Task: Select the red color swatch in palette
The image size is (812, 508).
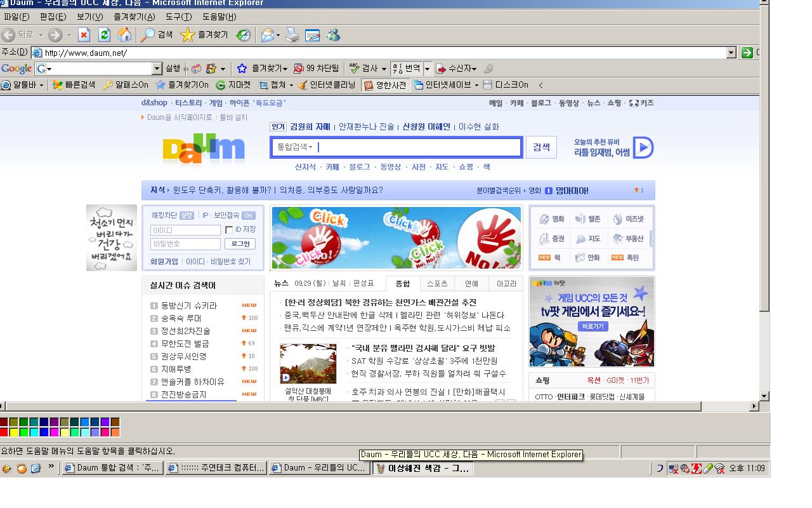Action: click(x=4, y=432)
